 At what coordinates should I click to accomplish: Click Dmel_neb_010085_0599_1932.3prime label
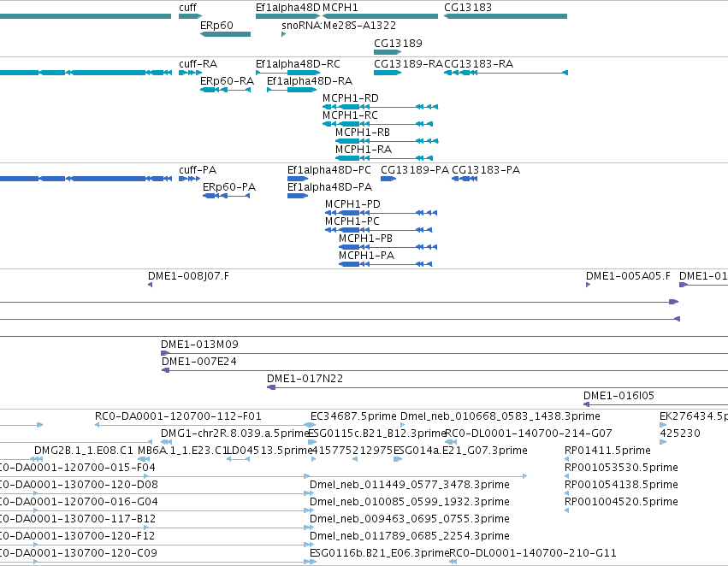[x=410, y=502]
